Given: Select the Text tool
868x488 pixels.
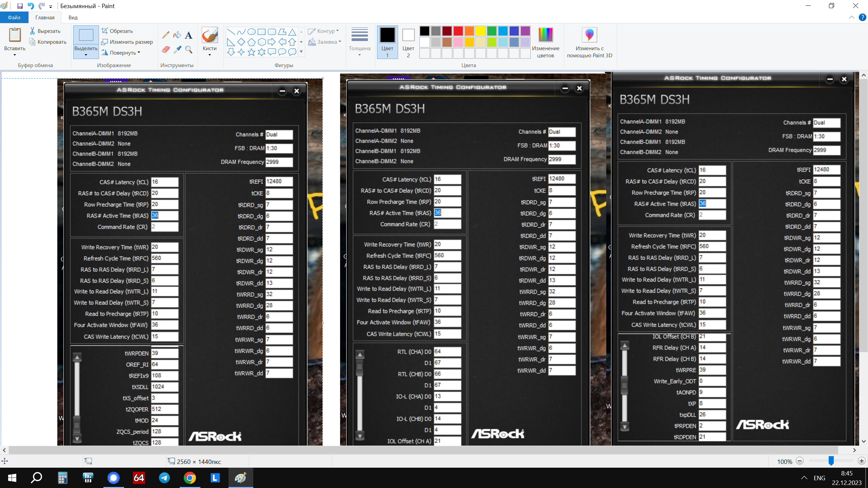Looking at the screenshot, I should tap(189, 35).
